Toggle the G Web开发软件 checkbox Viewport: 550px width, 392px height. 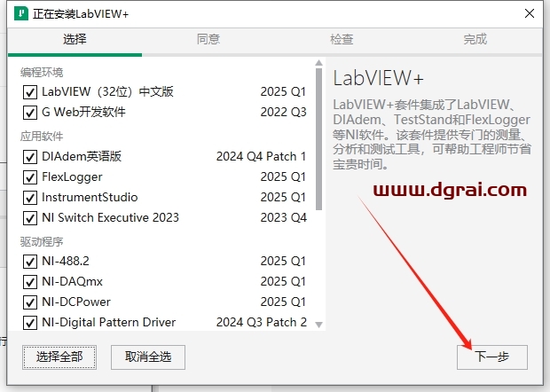coord(30,113)
